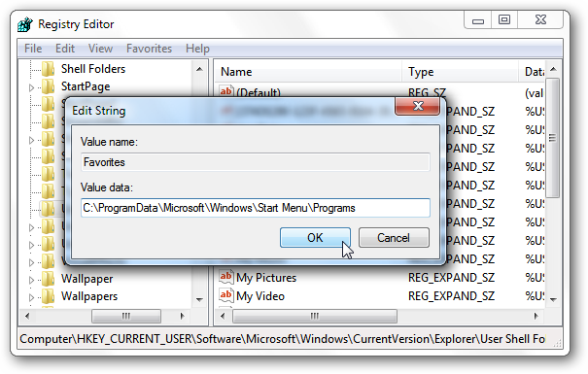Click the Shell Folders folder icon
The width and height of the screenshot is (588, 374).
(48, 69)
